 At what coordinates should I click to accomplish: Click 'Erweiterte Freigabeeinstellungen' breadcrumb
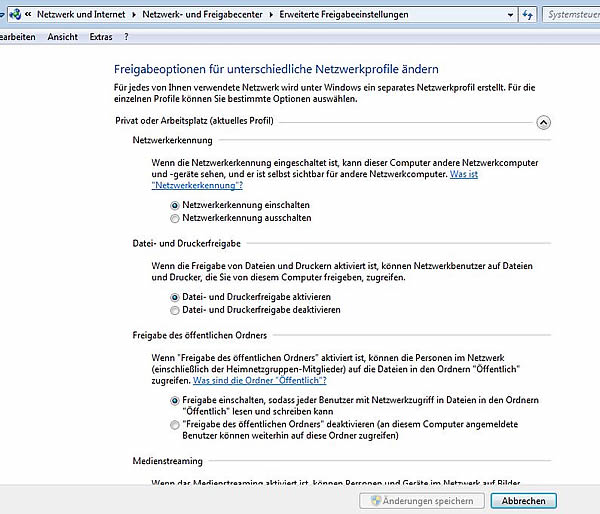pos(344,15)
